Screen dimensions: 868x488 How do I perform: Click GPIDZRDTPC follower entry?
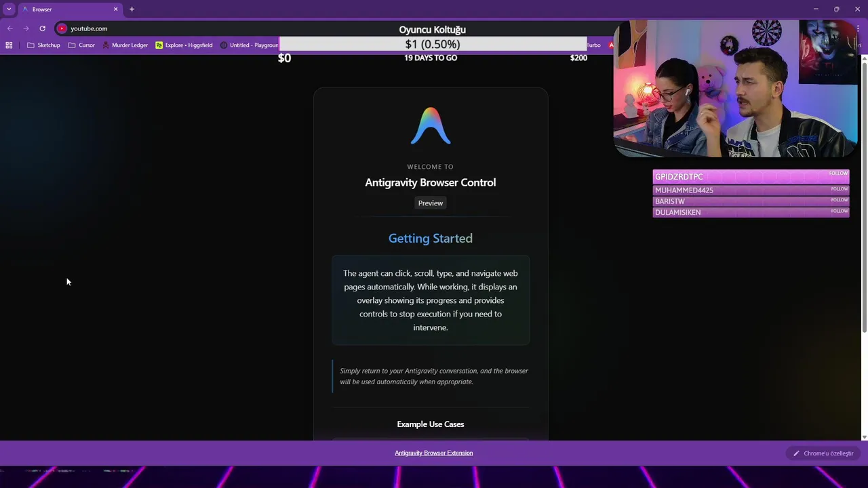pos(751,177)
